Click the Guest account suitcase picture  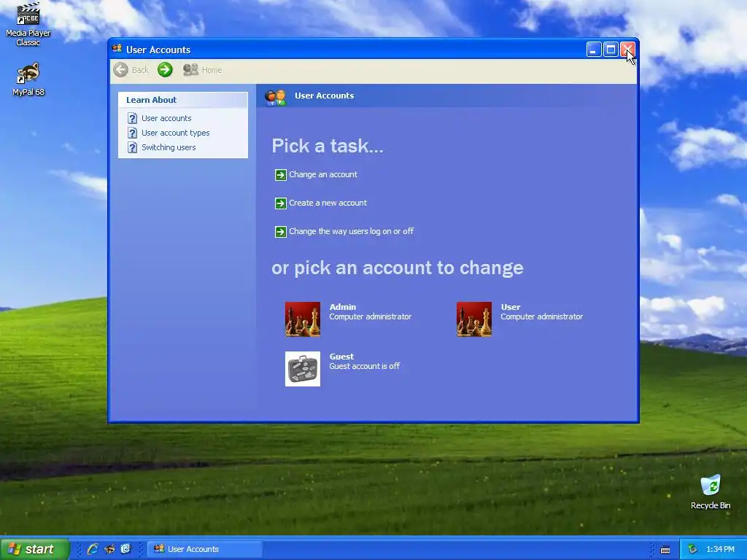(x=303, y=368)
